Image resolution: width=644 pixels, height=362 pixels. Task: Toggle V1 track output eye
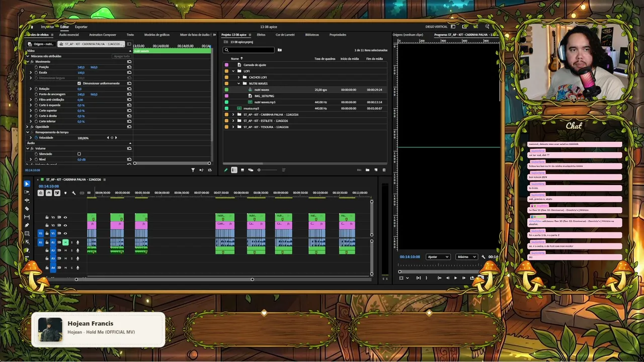pos(65,233)
